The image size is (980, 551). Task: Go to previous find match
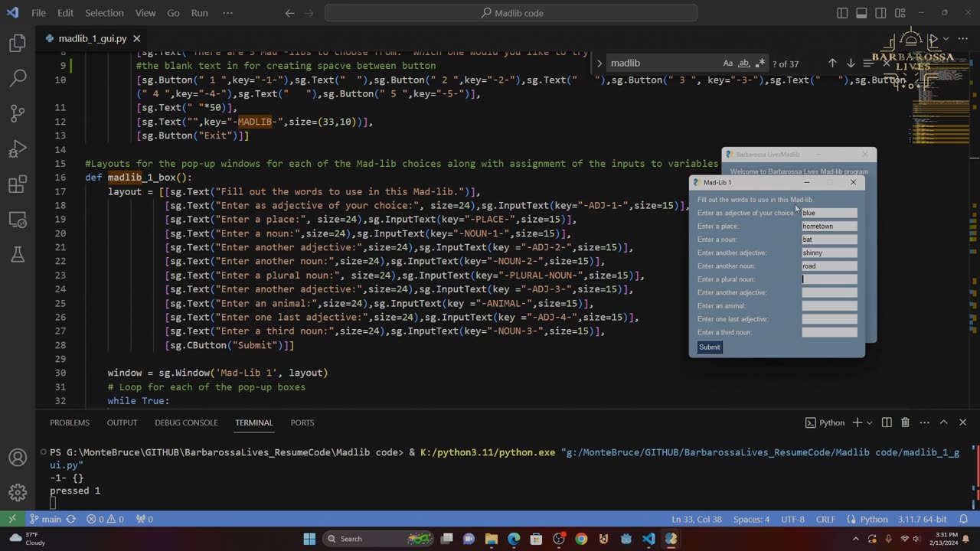[832, 64]
